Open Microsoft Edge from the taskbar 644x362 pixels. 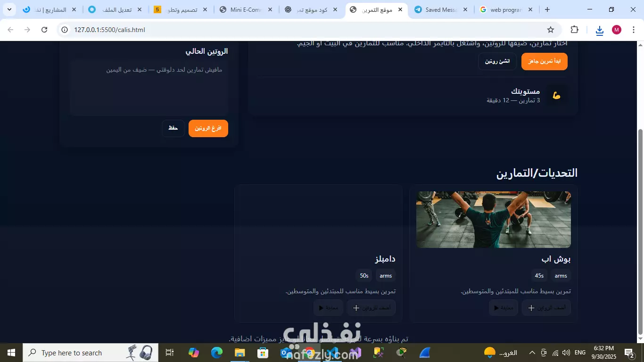217,353
